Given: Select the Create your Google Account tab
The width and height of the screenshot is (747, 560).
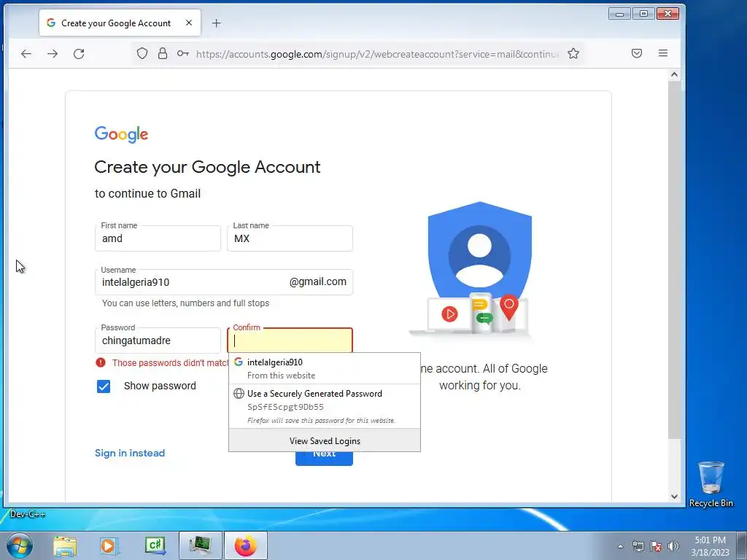Looking at the screenshot, I should tap(120, 23).
